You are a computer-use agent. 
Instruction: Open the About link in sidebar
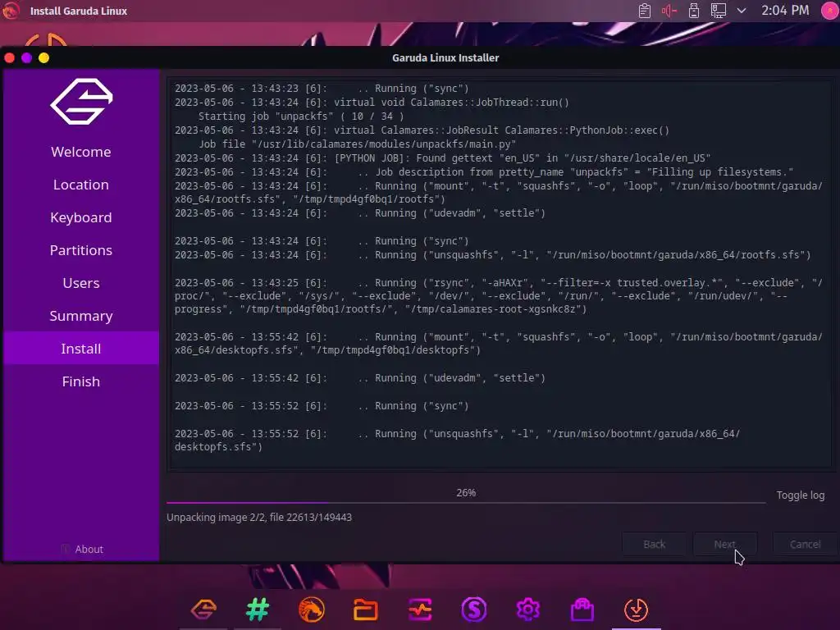coord(82,549)
